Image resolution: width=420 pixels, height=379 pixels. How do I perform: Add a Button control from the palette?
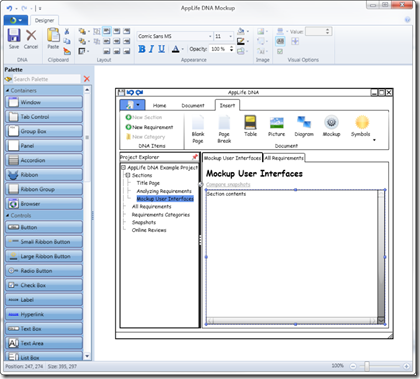(x=44, y=227)
